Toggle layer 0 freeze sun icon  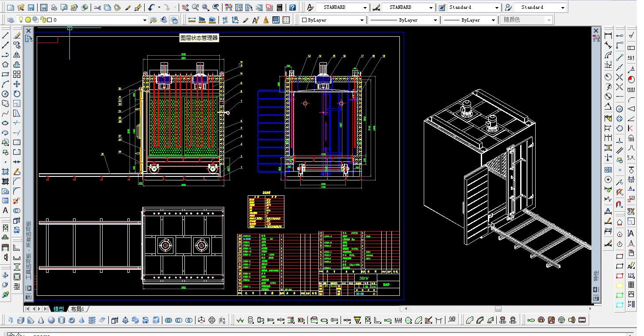[28, 20]
